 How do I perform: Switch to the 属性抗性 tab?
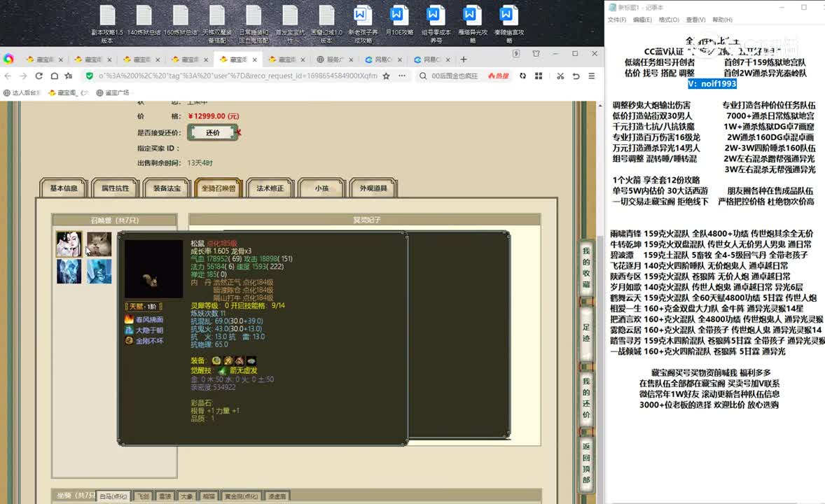(116, 188)
